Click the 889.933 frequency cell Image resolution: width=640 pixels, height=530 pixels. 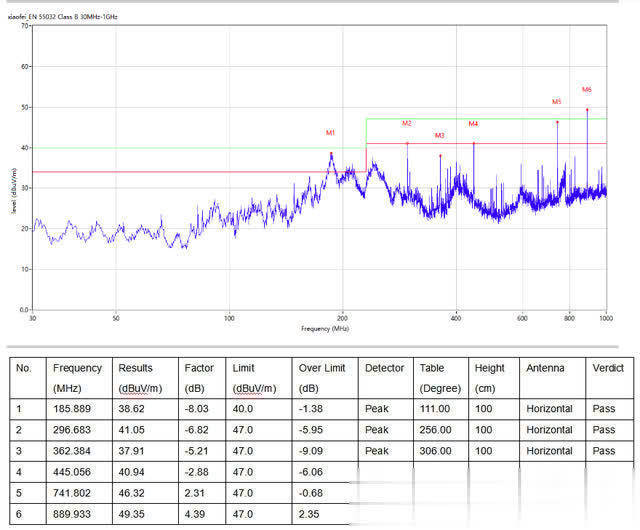pos(73,513)
